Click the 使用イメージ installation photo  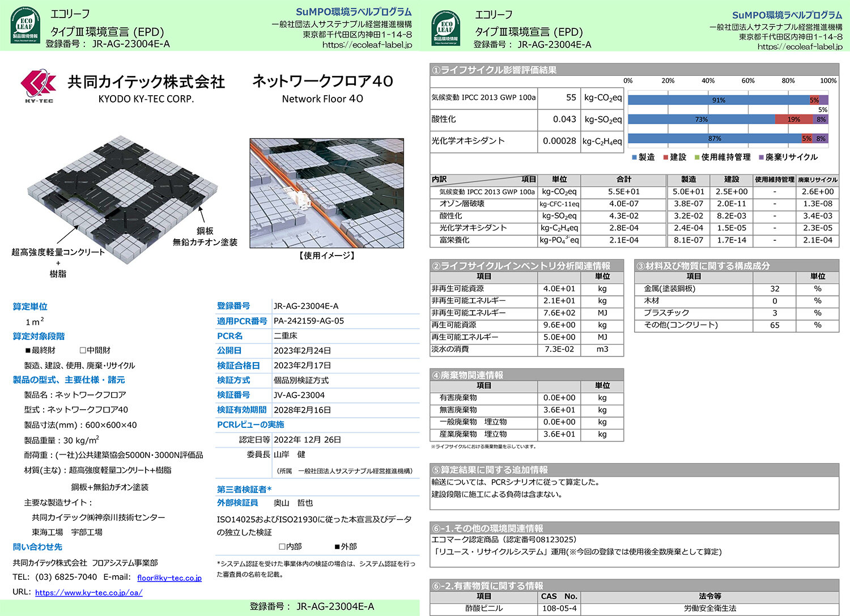[327, 193]
